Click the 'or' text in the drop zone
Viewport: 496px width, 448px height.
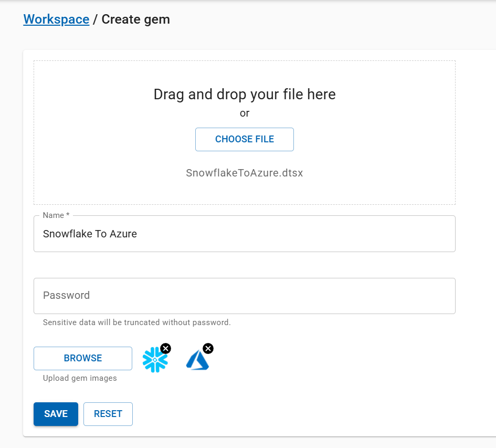tap(244, 113)
